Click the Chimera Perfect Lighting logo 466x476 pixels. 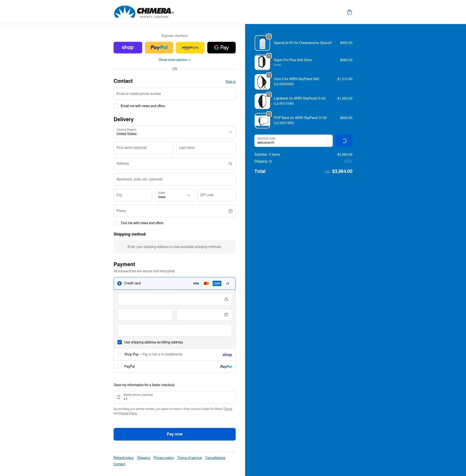[x=143, y=12]
